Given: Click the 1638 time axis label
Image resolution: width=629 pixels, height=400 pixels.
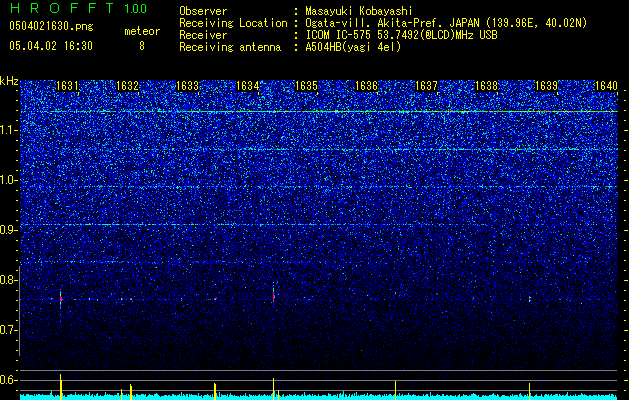Looking at the screenshot, I should [487, 86].
